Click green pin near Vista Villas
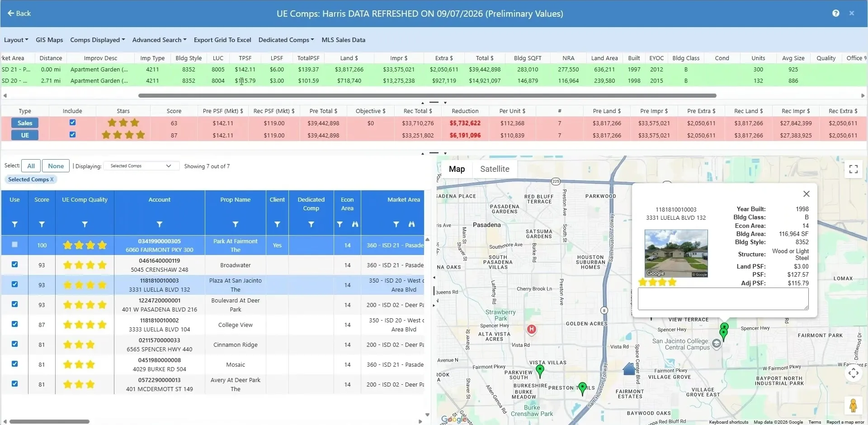The width and height of the screenshot is (868, 425). coord(540,371)
